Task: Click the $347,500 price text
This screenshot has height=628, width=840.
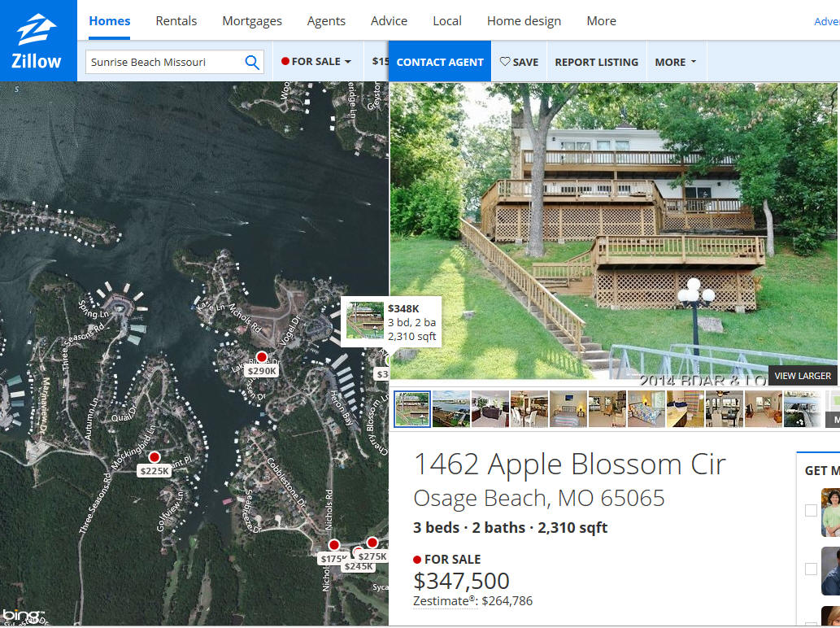Action: coord(461,581)
